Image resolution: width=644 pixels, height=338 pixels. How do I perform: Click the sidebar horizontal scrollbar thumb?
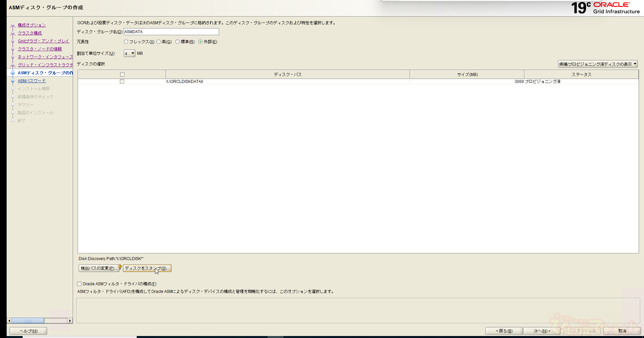[28, 321]
